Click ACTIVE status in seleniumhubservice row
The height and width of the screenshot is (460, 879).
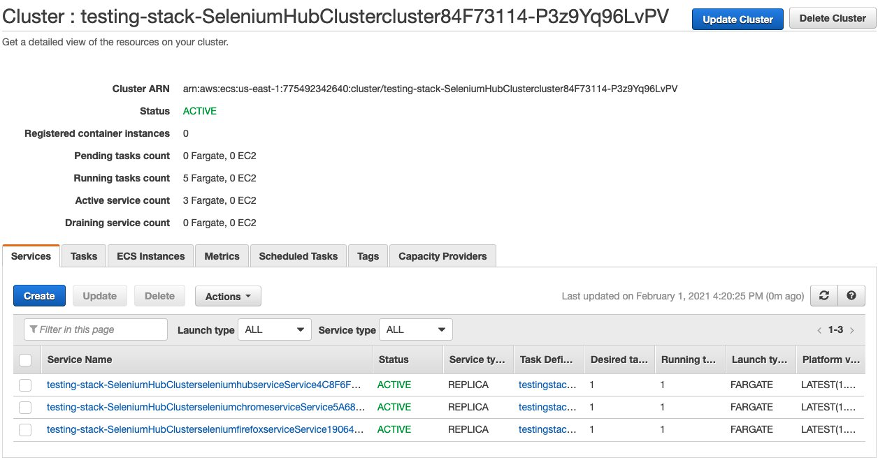(394, 385)
